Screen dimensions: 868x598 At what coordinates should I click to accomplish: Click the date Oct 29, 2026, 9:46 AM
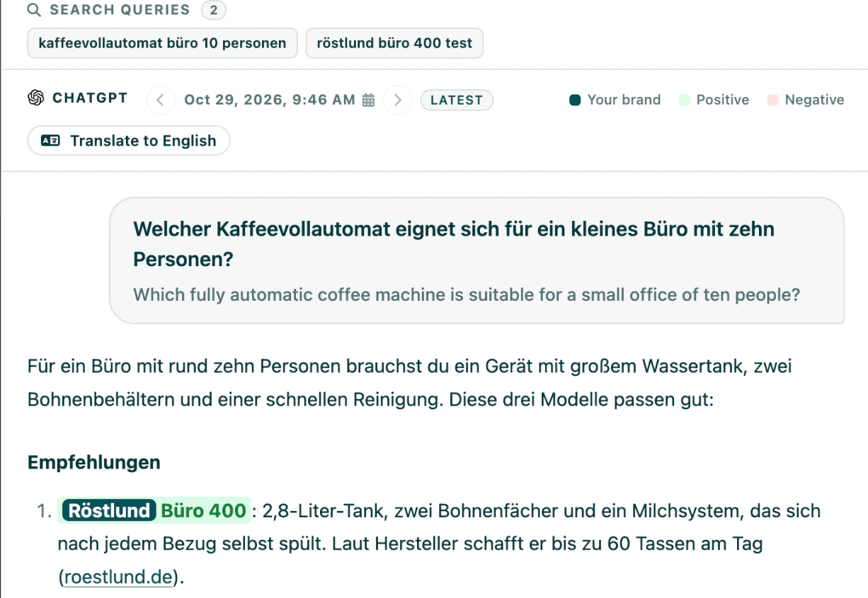coord(270,100)
